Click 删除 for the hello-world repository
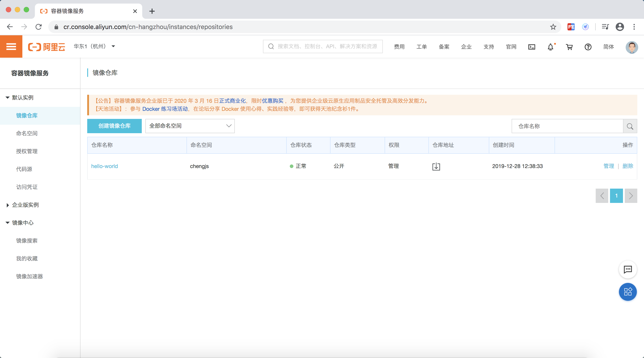The width and height of the screenshot is (644, 358). pos(627,166)
